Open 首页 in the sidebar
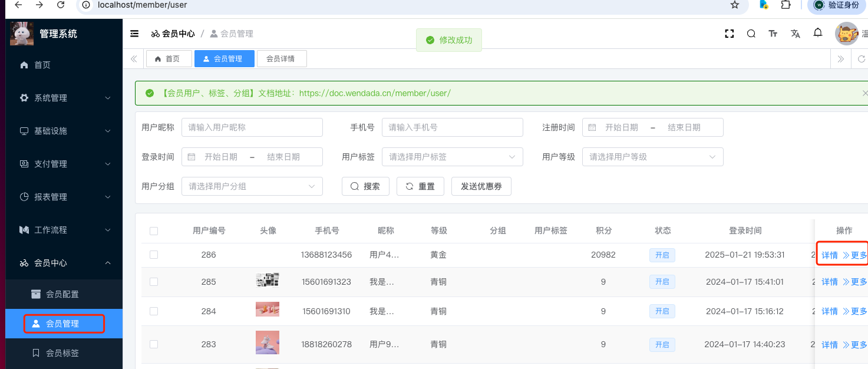 (x=64, y=65)
